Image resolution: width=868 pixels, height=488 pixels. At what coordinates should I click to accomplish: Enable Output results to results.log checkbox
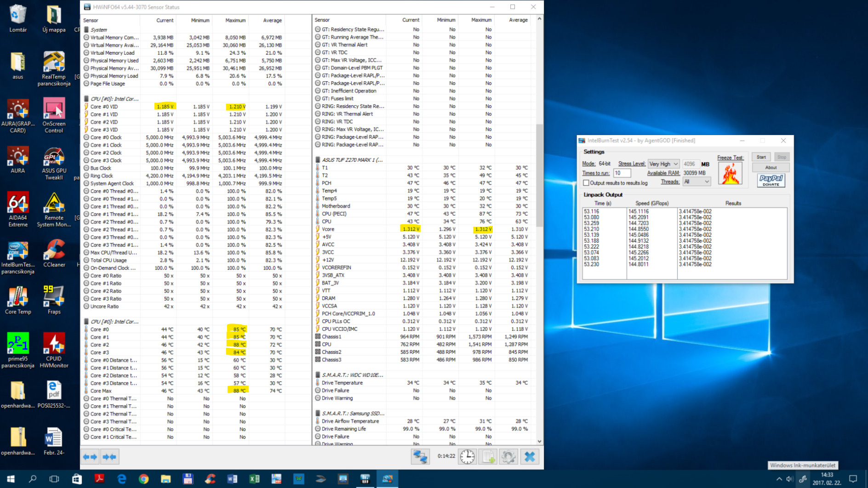[586, 183]
